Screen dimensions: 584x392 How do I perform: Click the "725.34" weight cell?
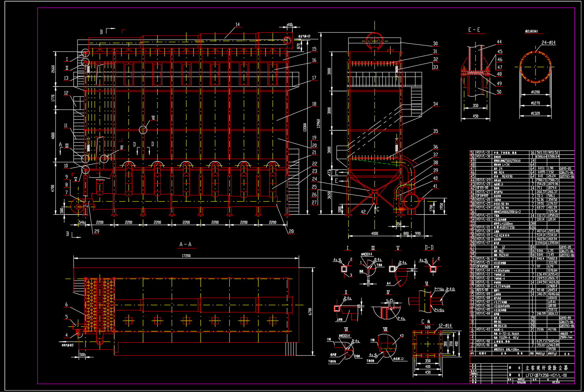coord(553,212)
